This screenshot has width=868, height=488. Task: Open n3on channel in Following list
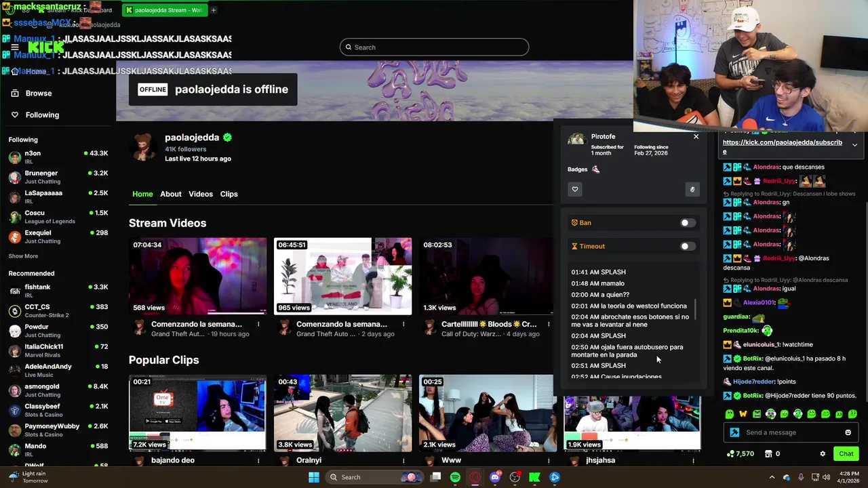tap(58, 157)
